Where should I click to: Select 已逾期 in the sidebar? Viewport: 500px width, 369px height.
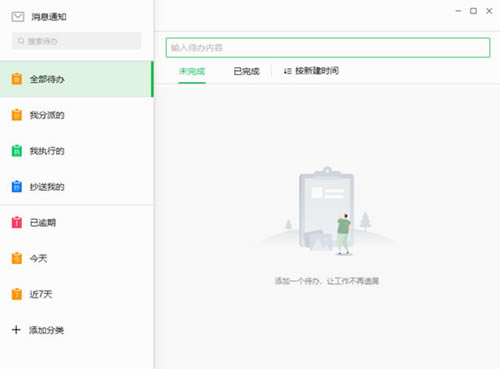click(x=76, y=222)
